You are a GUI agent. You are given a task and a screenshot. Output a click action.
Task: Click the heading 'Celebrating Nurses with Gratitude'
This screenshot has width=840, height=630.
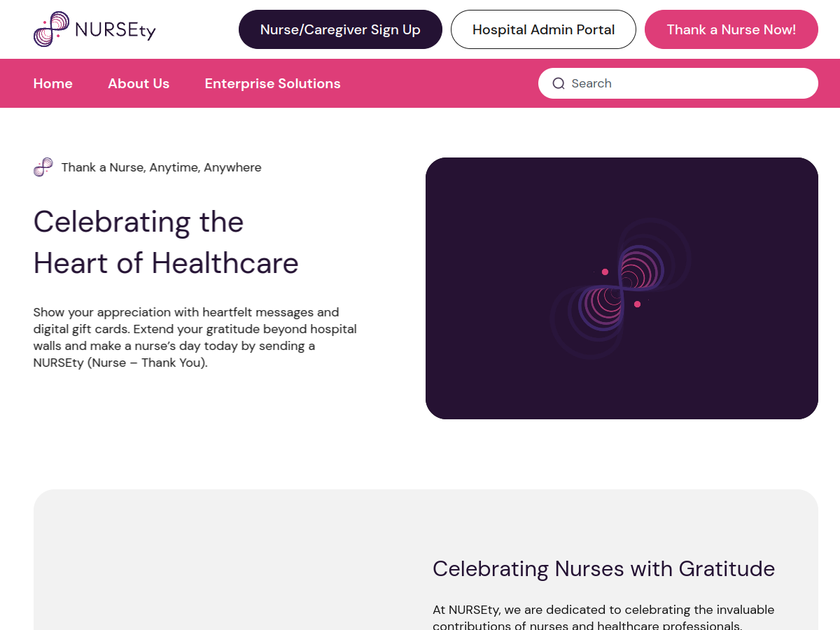pos(603,568)
